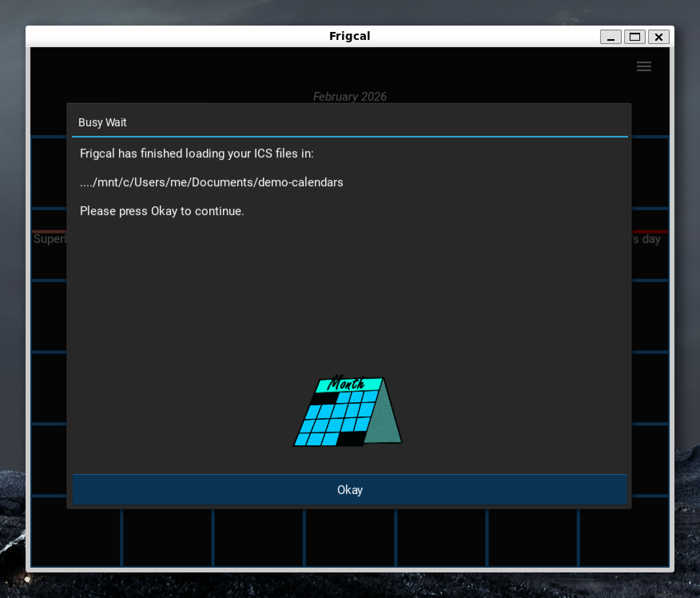The image size is (700, 598).
Task: Minimize the Frigcal window
Action: tap(611, 37)
